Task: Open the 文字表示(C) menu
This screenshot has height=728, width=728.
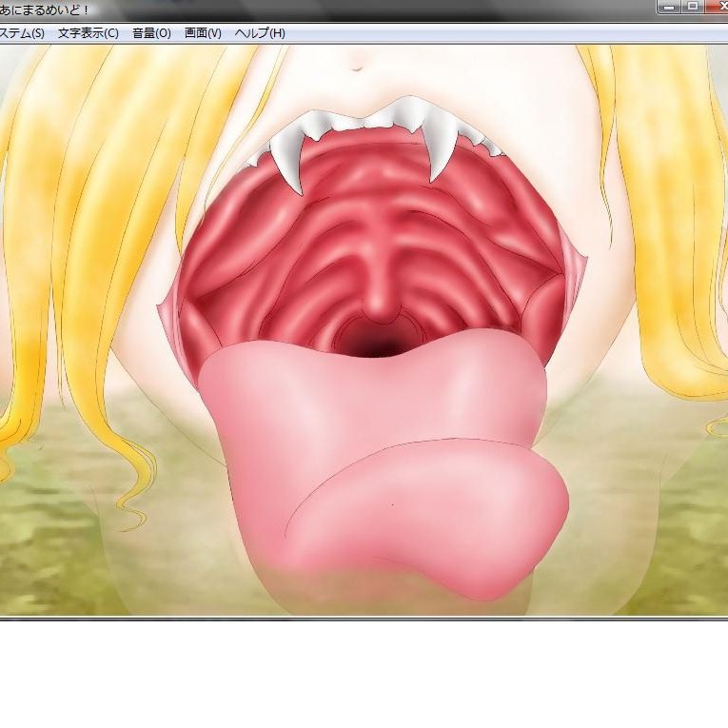Action: coord(88,33)
